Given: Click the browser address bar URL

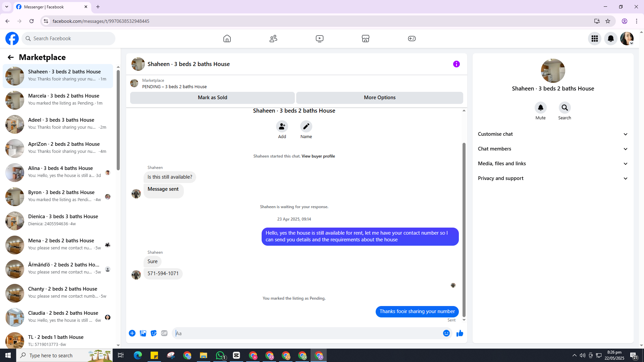Looking at the screenshot, I should point(101,21).
